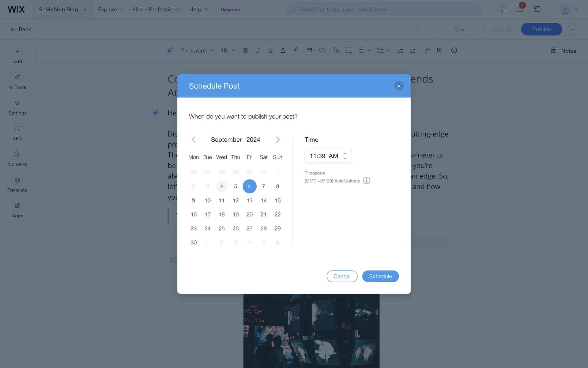The width and height of the screenshot is (588, 368).
Task: Open the timezone info icon
Action: (366, 181)
